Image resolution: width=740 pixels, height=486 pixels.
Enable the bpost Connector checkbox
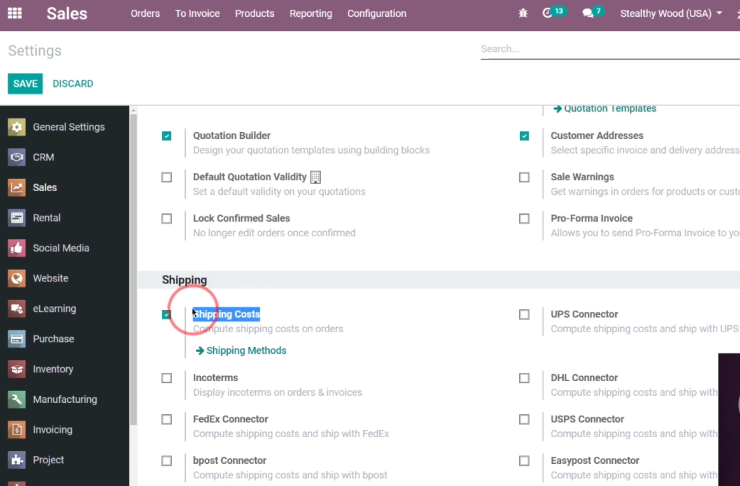tap(167, 461)
